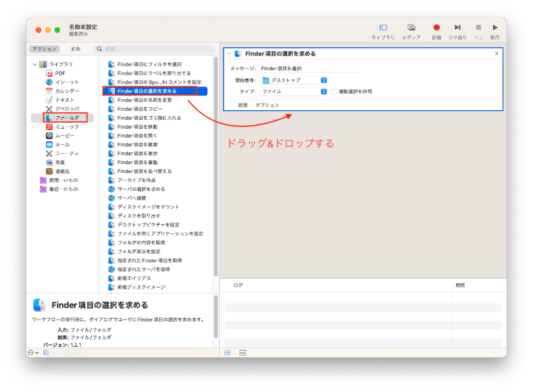Screen dimensions: 533x392
Task: Show the action's 結果 tab
Action: pyautogui.click(x=243, y=105)
